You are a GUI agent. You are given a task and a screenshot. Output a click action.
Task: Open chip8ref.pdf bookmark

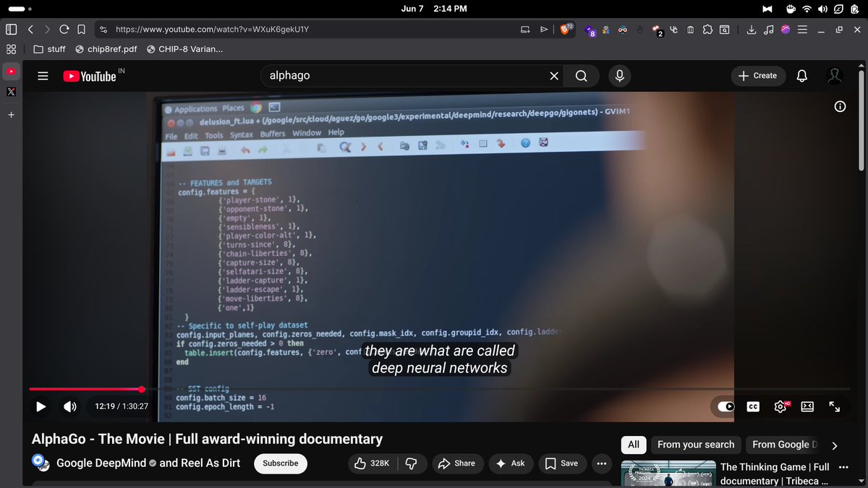(106, 49)
